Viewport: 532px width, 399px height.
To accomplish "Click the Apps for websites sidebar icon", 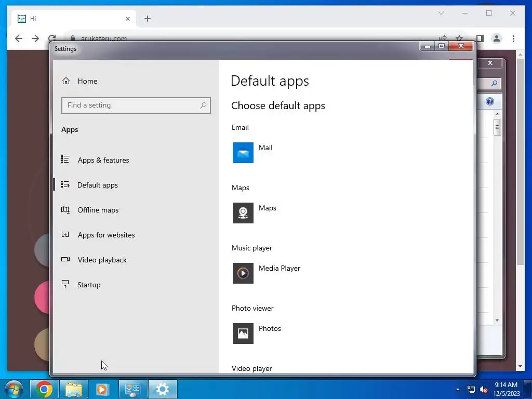I will pyautogui.click(x=65, y=234).
